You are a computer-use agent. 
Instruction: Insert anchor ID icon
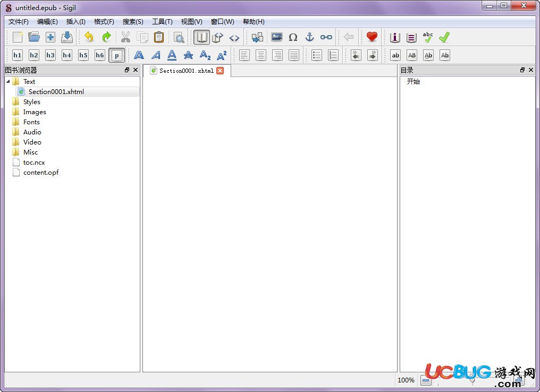[310, 37]
